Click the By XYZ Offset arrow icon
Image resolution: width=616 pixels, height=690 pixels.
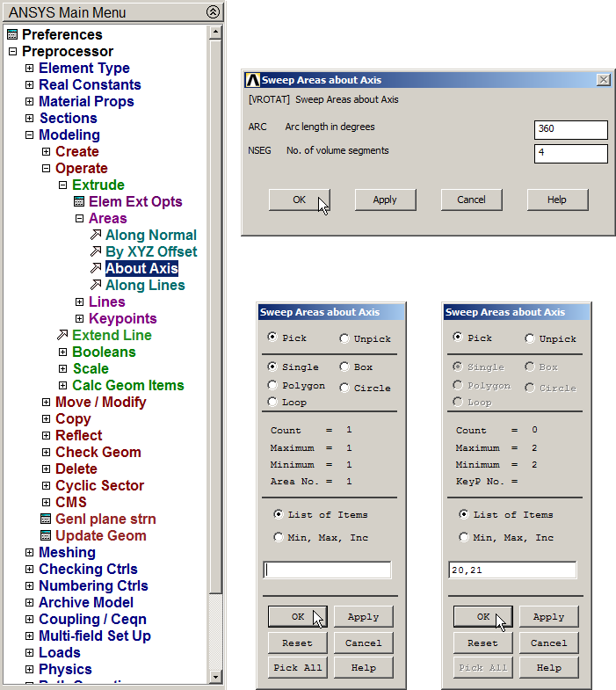96,252
